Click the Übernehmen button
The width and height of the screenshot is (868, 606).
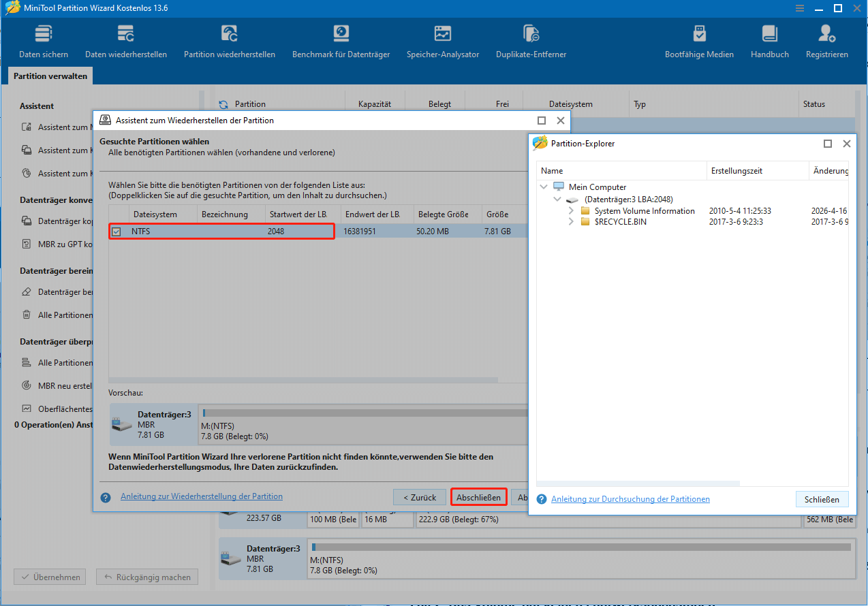tap(50, 577)
